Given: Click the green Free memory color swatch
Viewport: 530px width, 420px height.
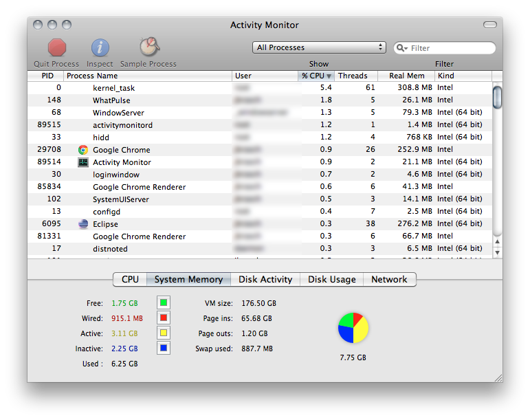Looking at the screenshot, I should 164,302.
